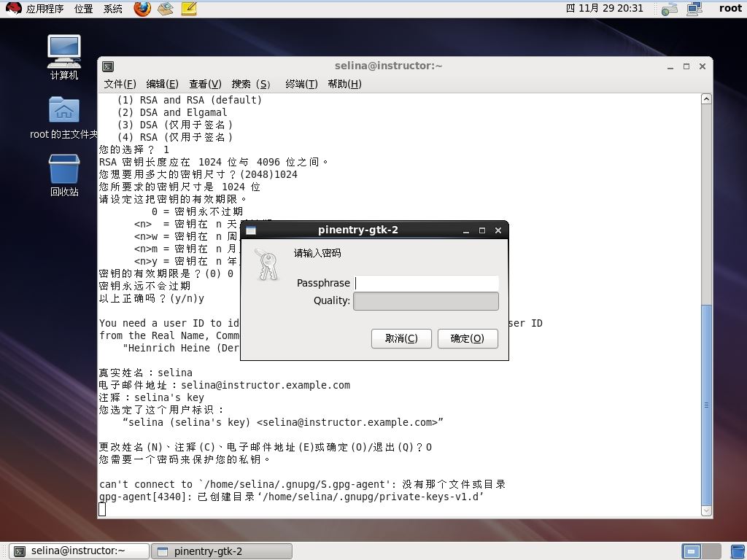Click the terminal line 注释：selina's key

152,397
